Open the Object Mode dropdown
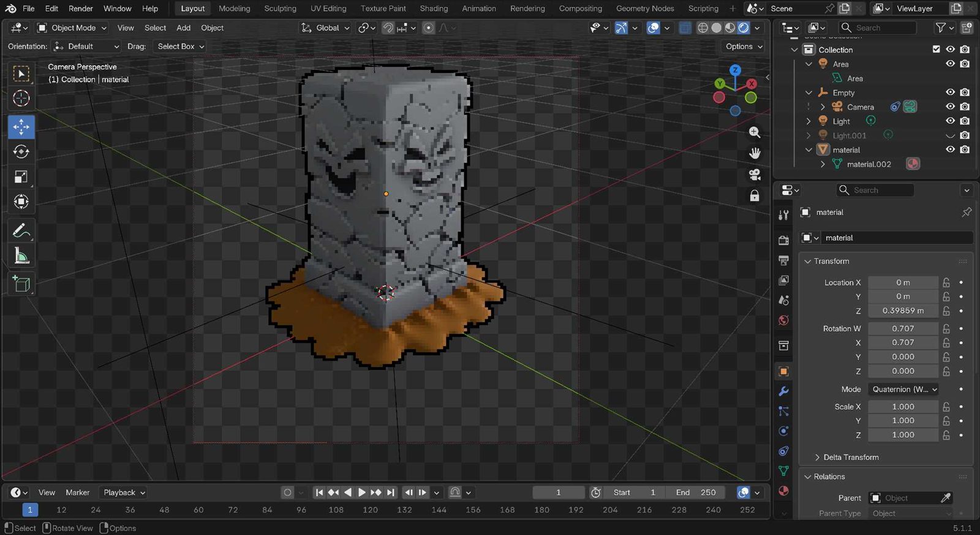This screenshot has height=535, width=980. (72, 28)
